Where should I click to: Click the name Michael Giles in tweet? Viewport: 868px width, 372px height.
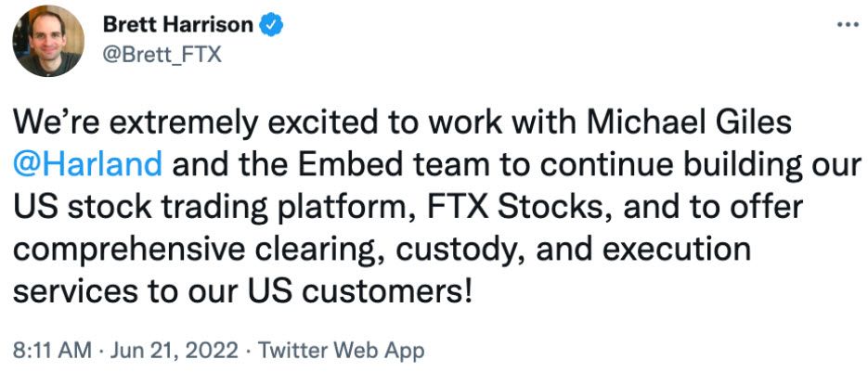[690, 122]
